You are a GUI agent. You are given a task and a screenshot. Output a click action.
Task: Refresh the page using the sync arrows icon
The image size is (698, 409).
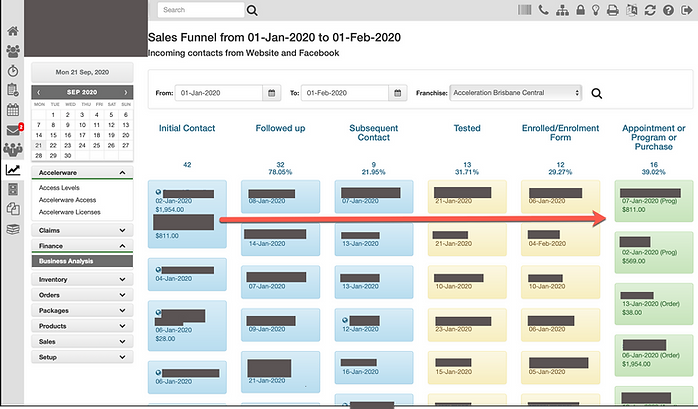click(x=650, y=10)
